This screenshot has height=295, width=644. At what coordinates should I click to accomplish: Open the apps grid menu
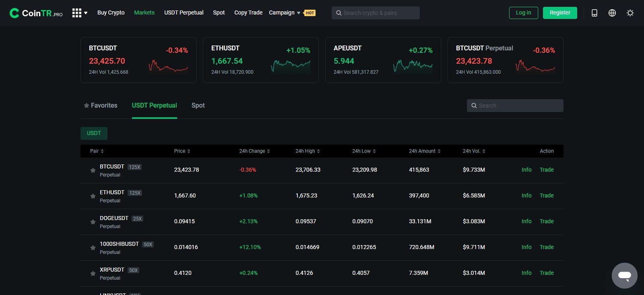pyautogui.click(x=80, y=13)
